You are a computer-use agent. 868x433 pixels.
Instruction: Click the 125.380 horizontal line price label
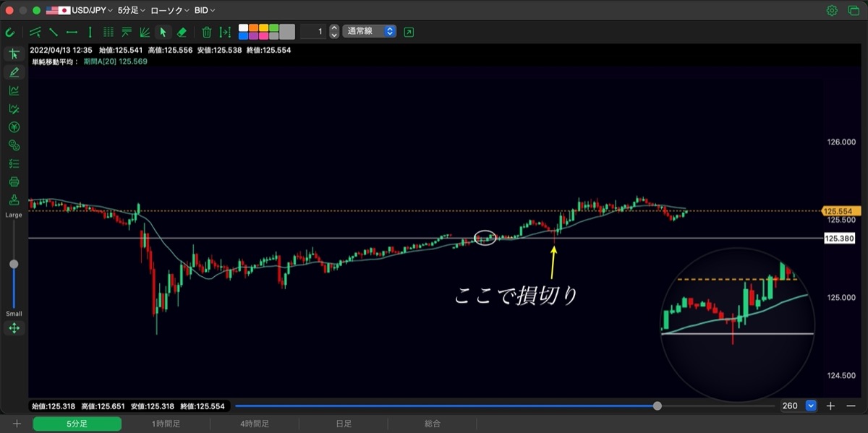pos(839,238)
